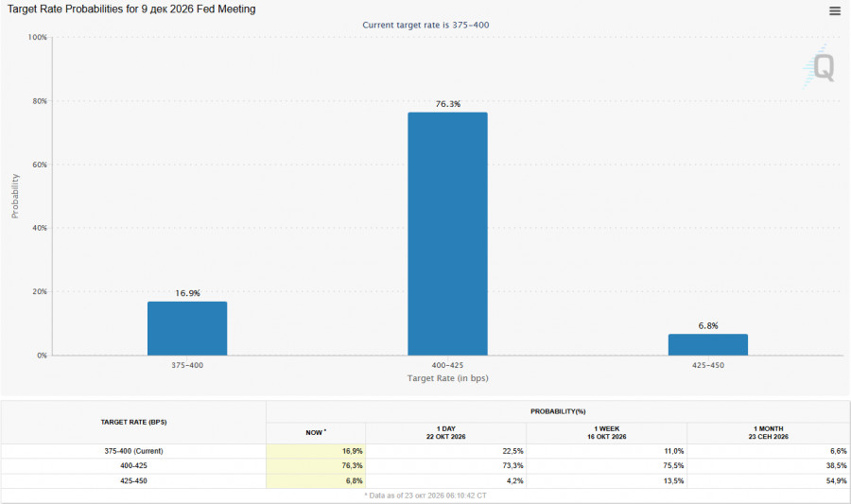The image size is (851, 504).
Task: Click the chart title text
Action: (x=131, y=9)
